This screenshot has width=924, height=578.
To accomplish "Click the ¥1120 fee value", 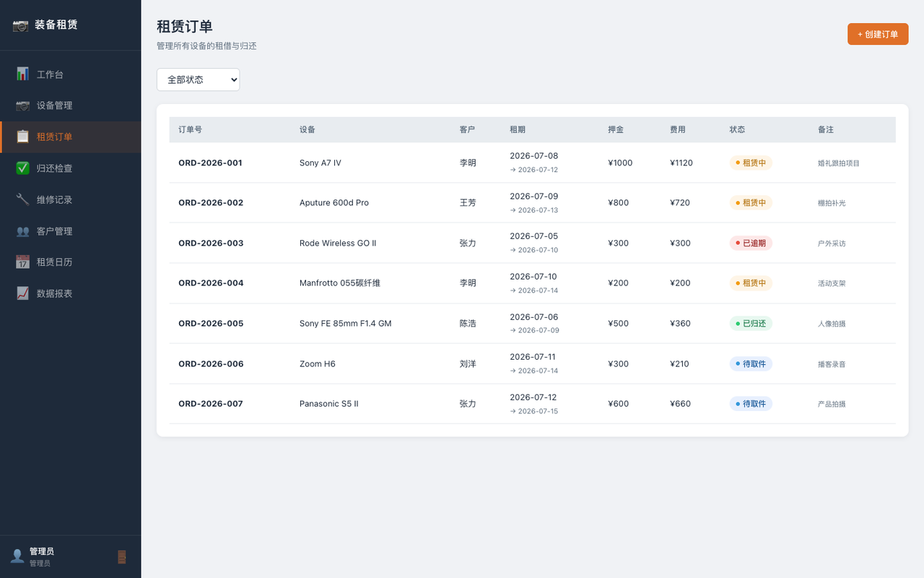I will coord(681,163).
